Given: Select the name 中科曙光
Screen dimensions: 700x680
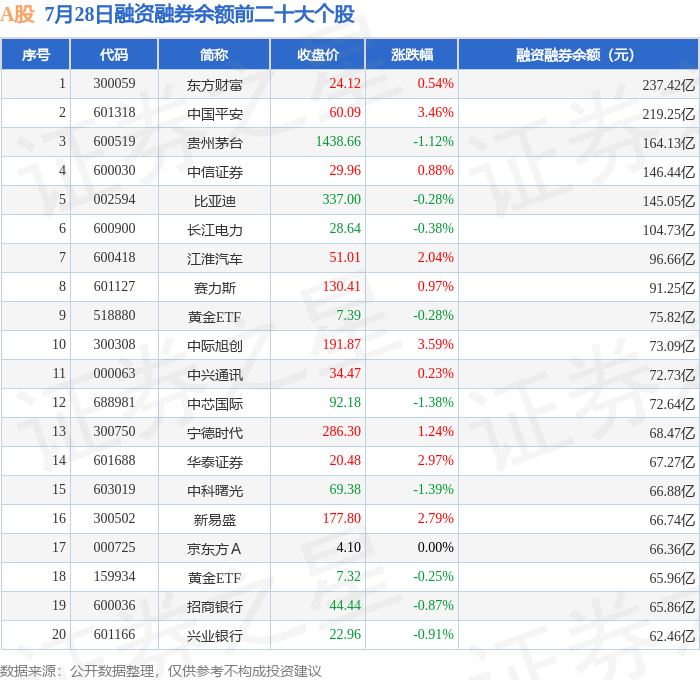Looking at the screenshot, I should click(215, 491).
